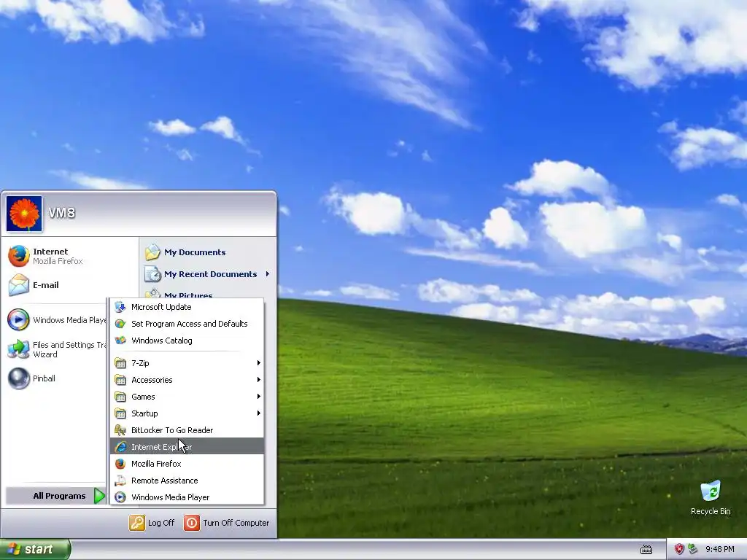This screenshot has height=560, width=747.
Task: Click the Remote Assistance icon
Action: [x=120, y=481]
